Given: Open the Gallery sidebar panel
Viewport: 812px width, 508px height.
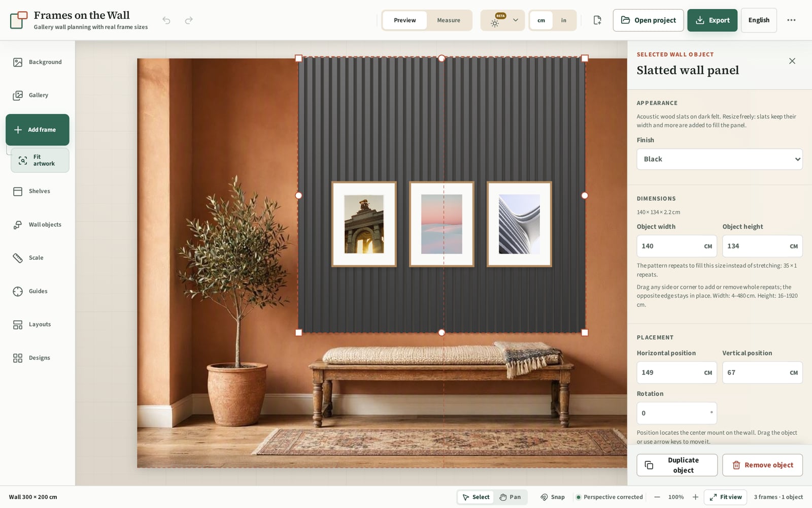Looking at the screenshot, I should click(x=38, y=95).
